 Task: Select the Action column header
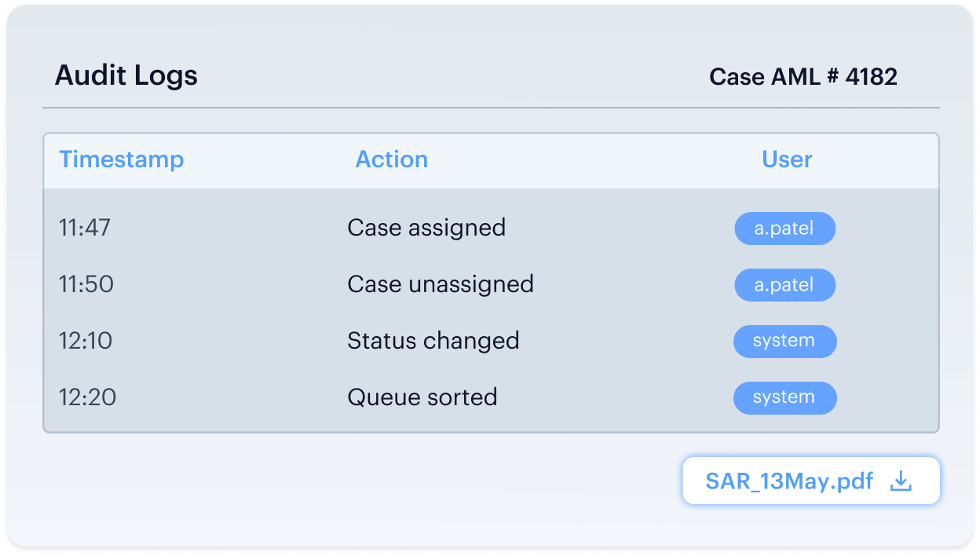click(x=392, y=159)
